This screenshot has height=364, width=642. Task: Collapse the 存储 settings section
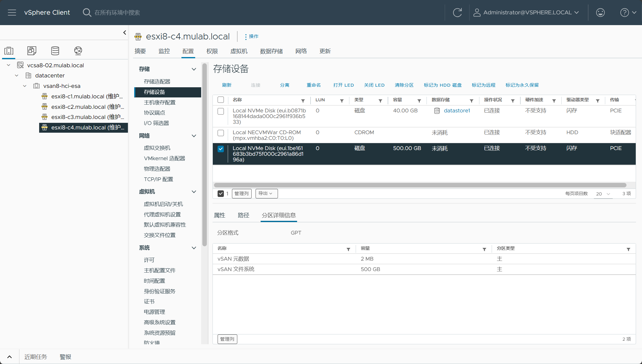[194, 69]
